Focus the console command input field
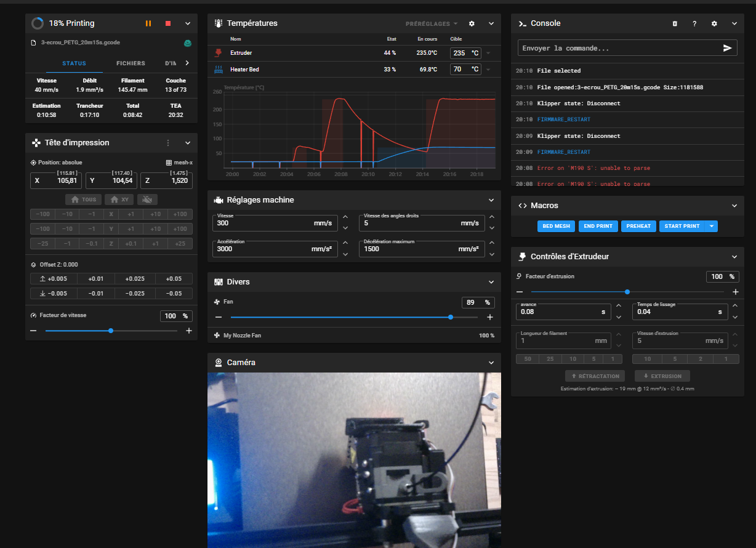756x548 pixels. pos(619,48)
